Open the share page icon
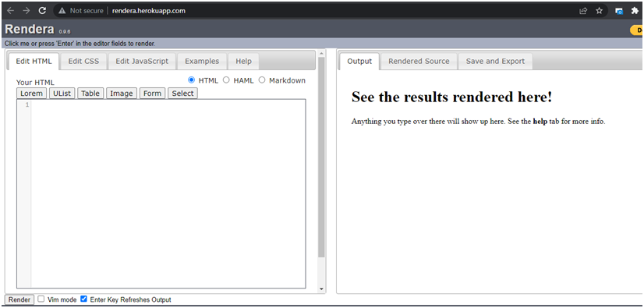Image resolution: width=644 pixels, height=308 pixels. (x=583, y=11)
